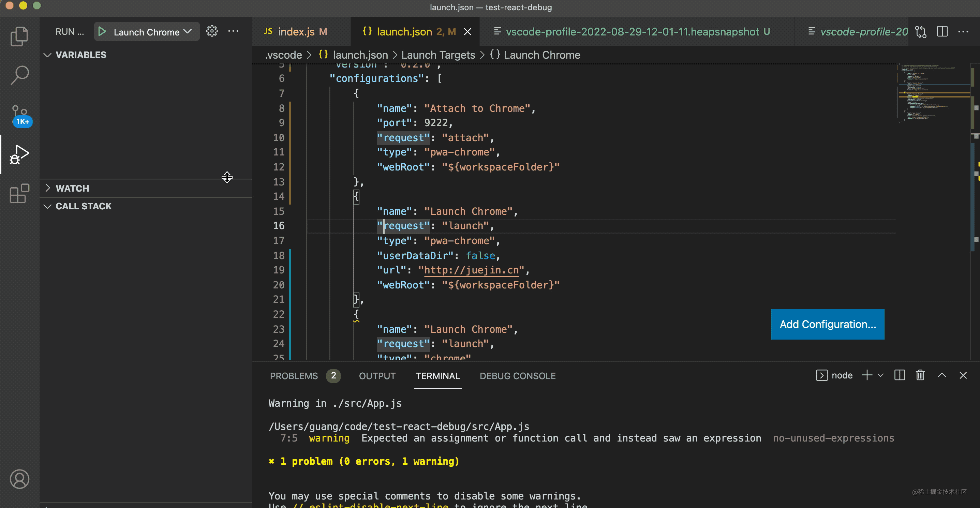Image resolution: width=980 pixels, height=508 pixels.
Task: Click the Add Configuration... button
Action: [x=828, y=324]
